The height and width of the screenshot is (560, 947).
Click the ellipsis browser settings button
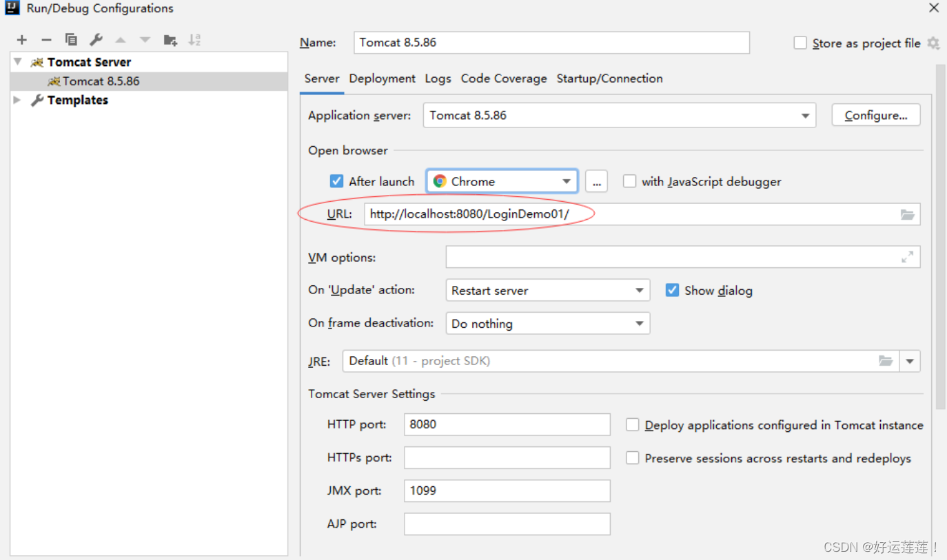click(x=596, y=181)
